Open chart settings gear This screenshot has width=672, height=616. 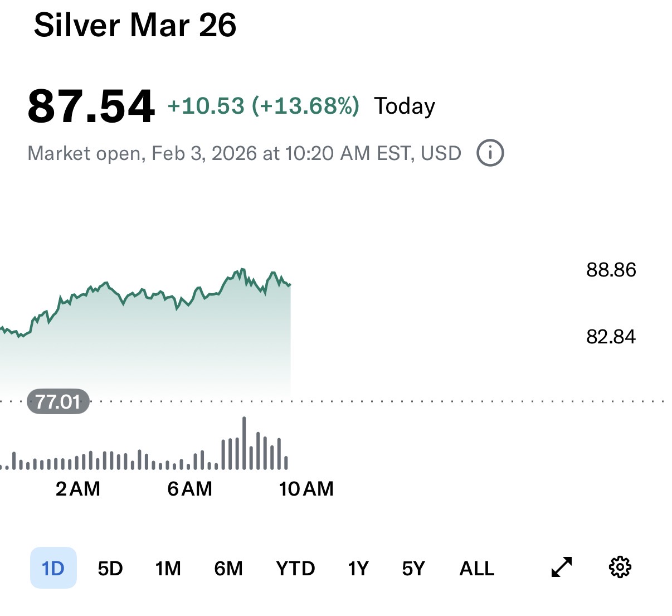coord(620,568)
